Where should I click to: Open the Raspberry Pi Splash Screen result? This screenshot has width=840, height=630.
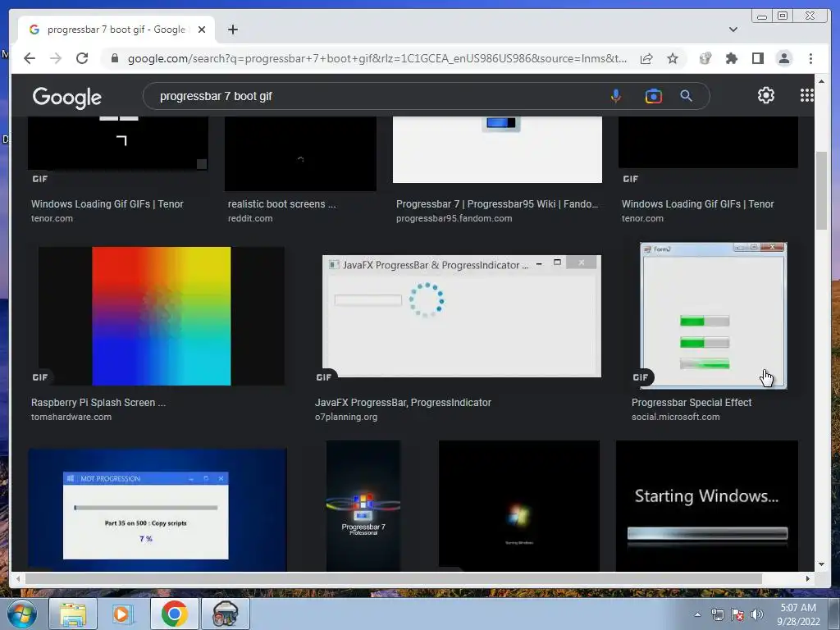point(98,402)
